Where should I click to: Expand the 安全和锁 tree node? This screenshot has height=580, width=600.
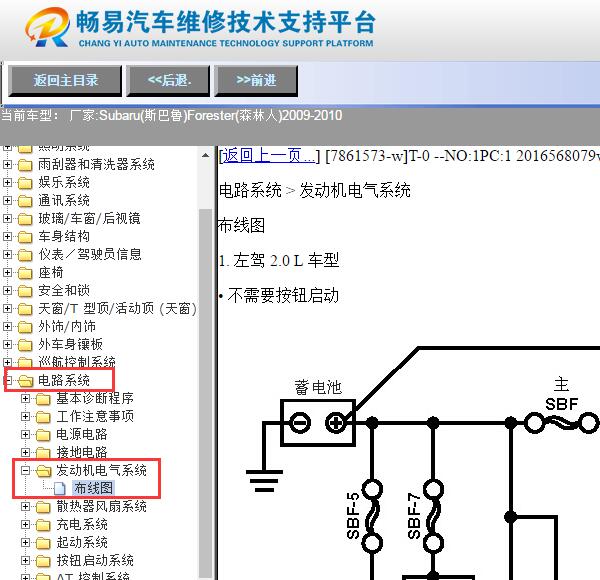click(7, 290)
